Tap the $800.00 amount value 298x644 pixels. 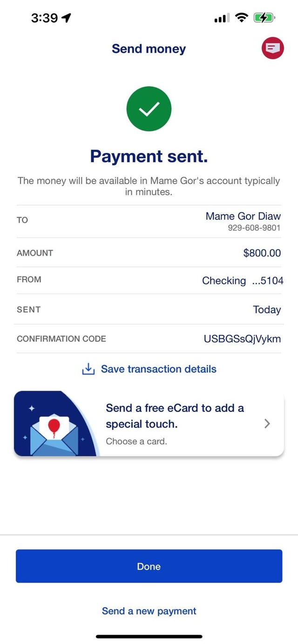pyautogui.click(x=262, y=253)
